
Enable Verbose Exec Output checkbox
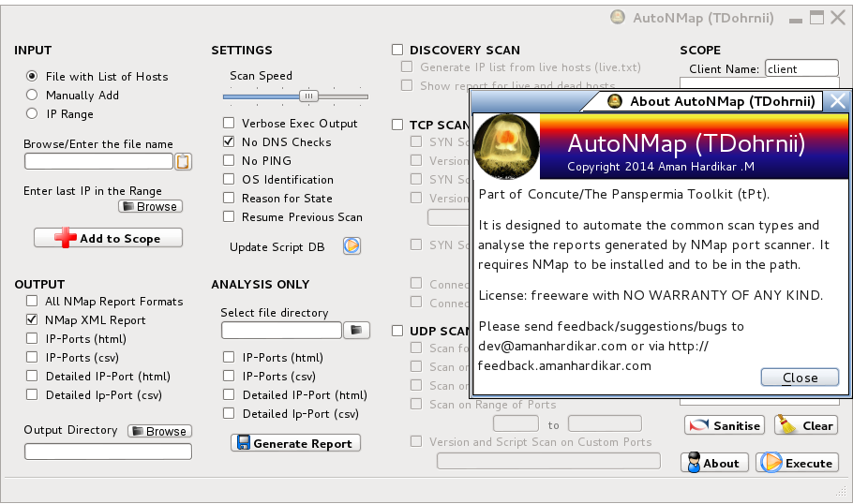coord(229,123)
